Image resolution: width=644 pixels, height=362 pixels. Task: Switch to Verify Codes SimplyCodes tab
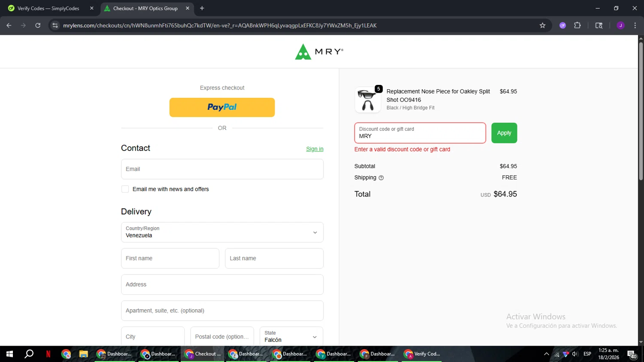[48, 8]
